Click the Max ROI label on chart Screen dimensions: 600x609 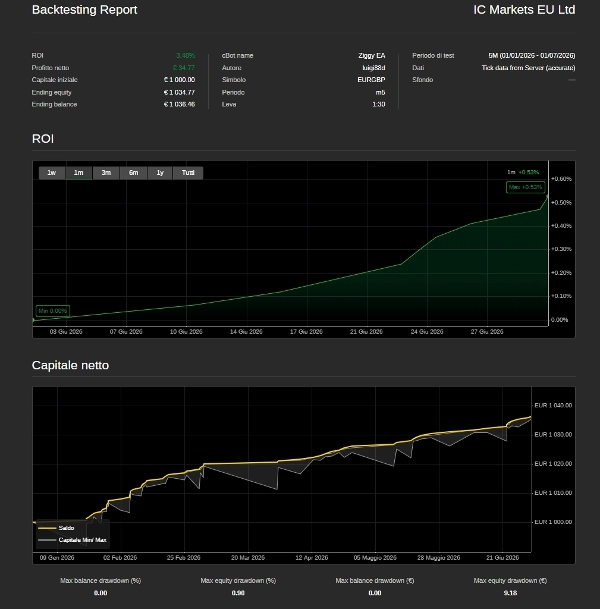(525, 187)
